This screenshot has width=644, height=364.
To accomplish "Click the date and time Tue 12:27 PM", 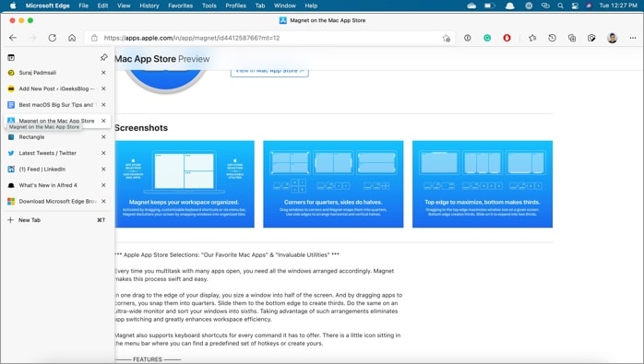I will 618,6.
